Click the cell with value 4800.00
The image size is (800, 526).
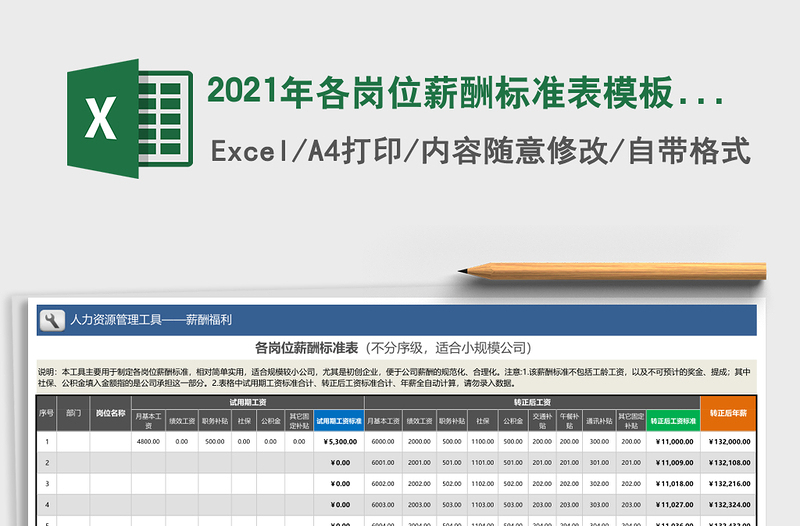coord(148,442)
